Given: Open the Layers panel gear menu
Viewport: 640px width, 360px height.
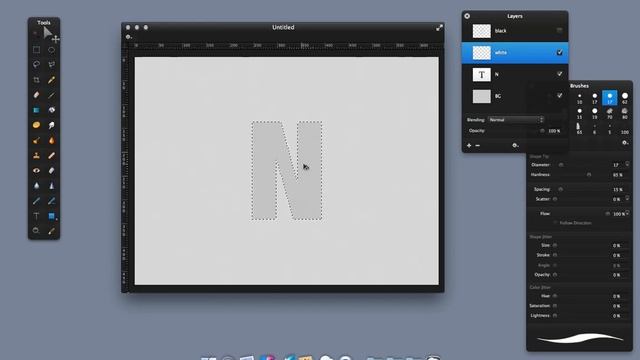Looking at the screenshot, I should [515, 145].
